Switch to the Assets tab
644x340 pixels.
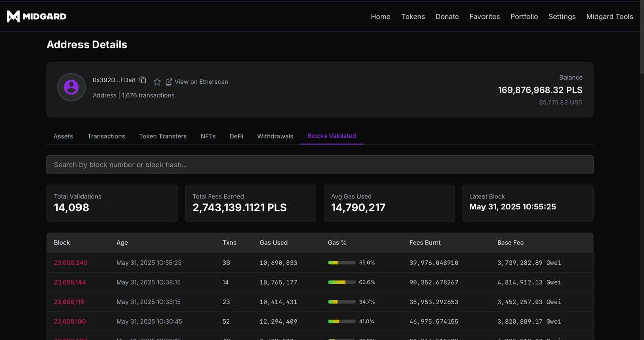tap(63, 136)
